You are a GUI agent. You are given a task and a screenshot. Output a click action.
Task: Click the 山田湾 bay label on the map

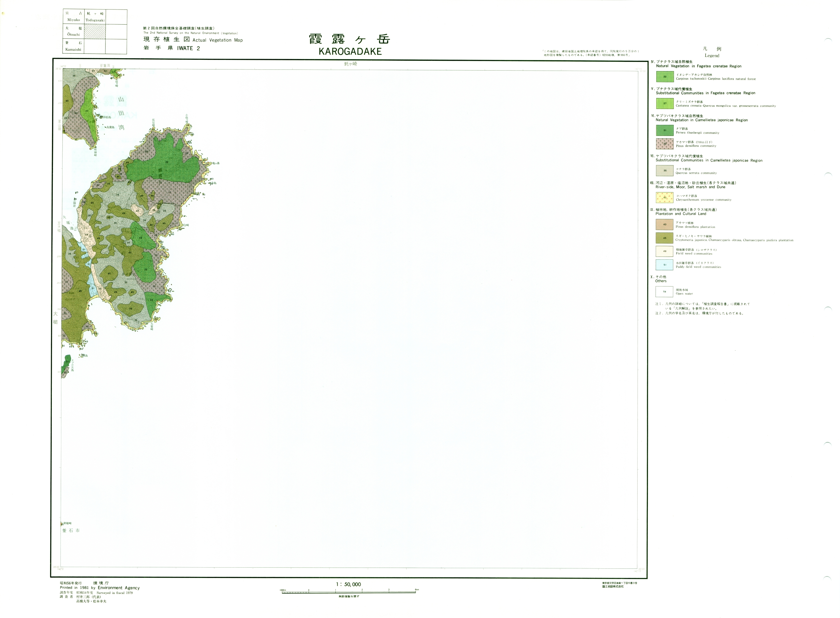point(121,113)
